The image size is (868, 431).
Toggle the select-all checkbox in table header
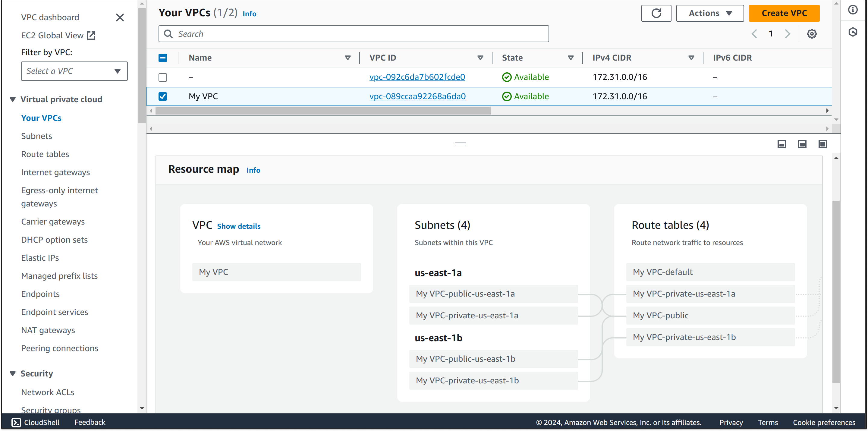(x=163, y=58)
